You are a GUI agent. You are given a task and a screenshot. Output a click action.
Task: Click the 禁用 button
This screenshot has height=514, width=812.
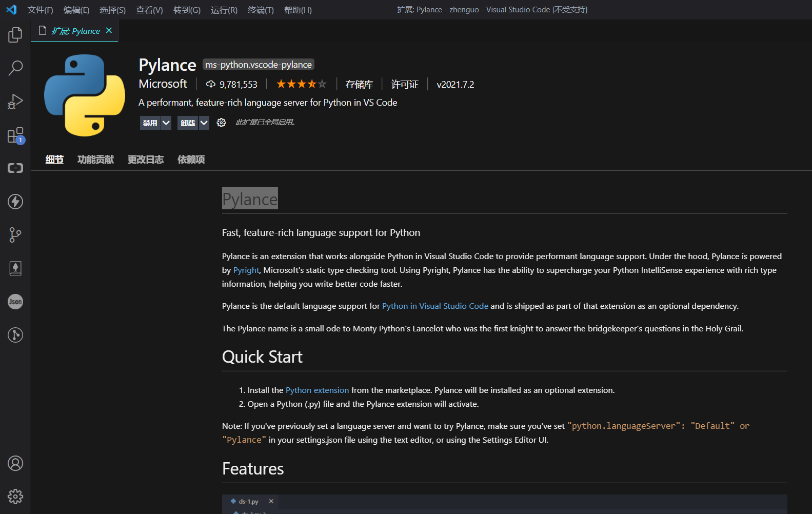tap(150, 123)
